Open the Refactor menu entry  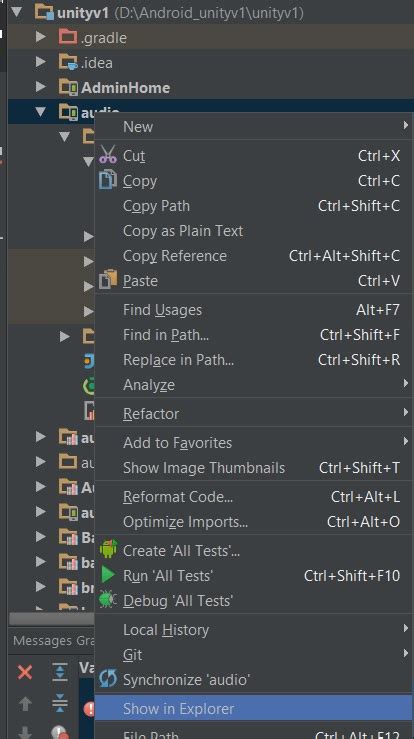(x=254, y=413)
